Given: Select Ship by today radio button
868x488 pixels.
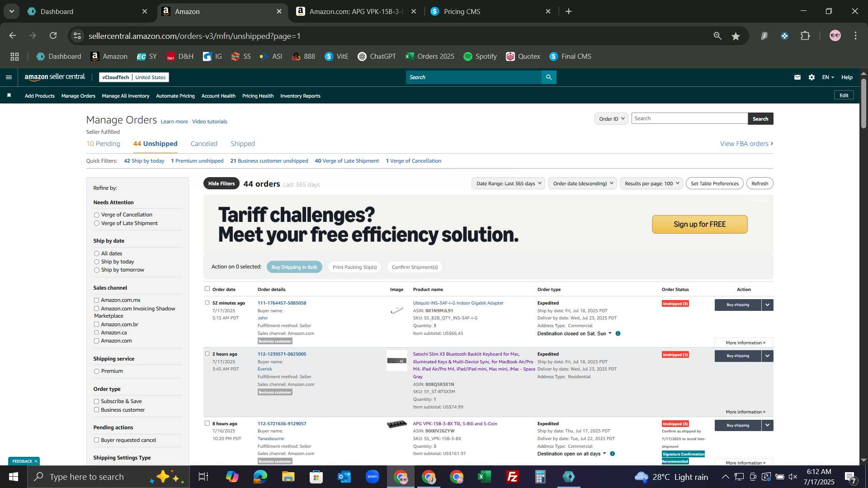Looking at the screenshot, I should pos(96,262).
